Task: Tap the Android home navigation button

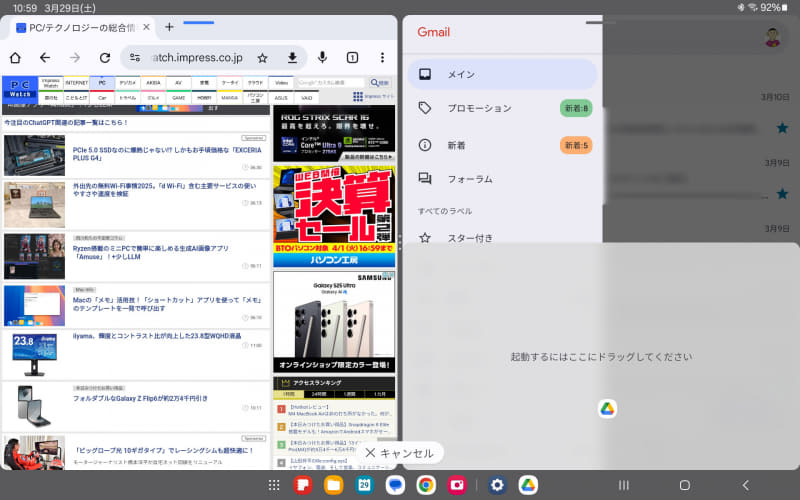Action: [685, 485]
